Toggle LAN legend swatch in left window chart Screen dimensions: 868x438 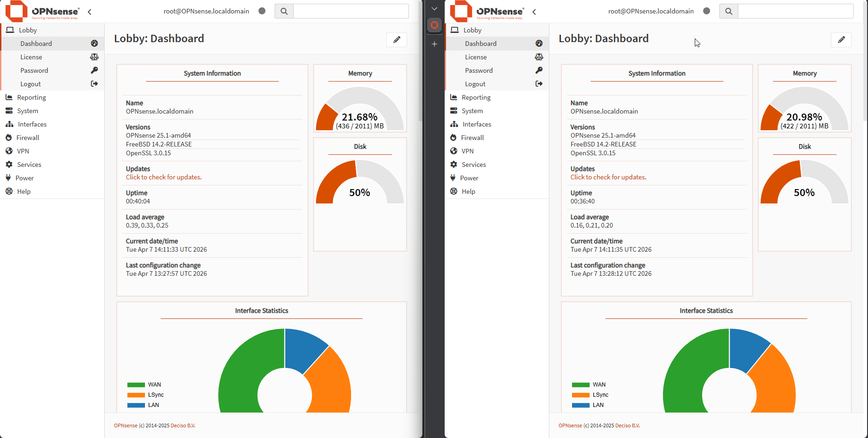click(136, 405)
